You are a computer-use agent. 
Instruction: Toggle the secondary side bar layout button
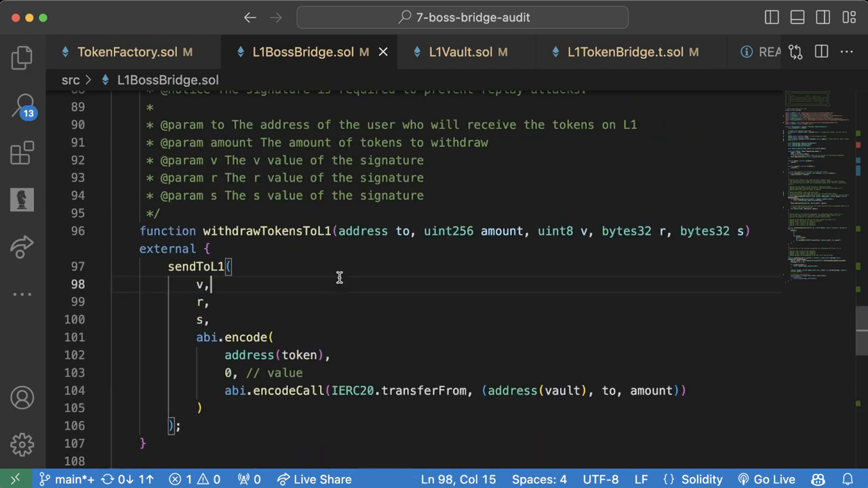(x=823, y=18)
